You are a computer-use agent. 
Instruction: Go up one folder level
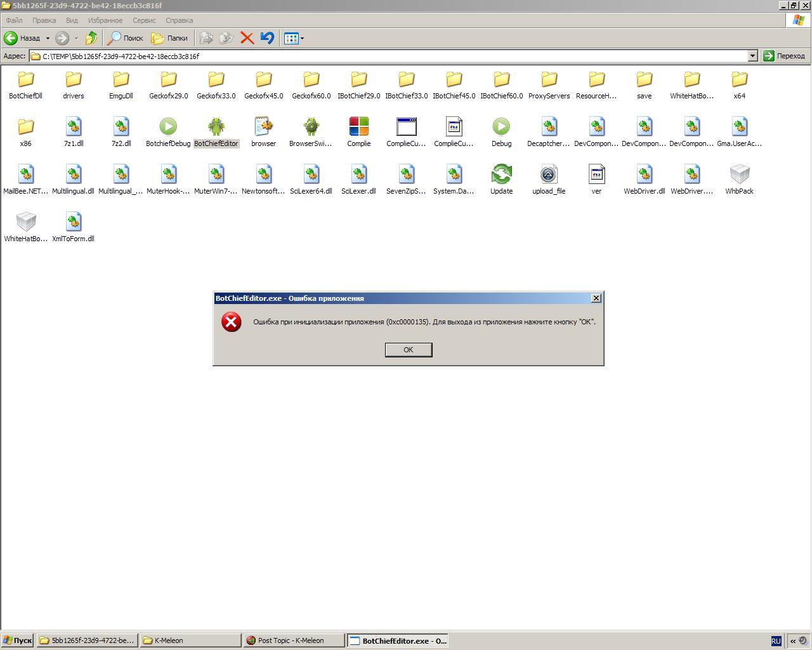[91, 38]
